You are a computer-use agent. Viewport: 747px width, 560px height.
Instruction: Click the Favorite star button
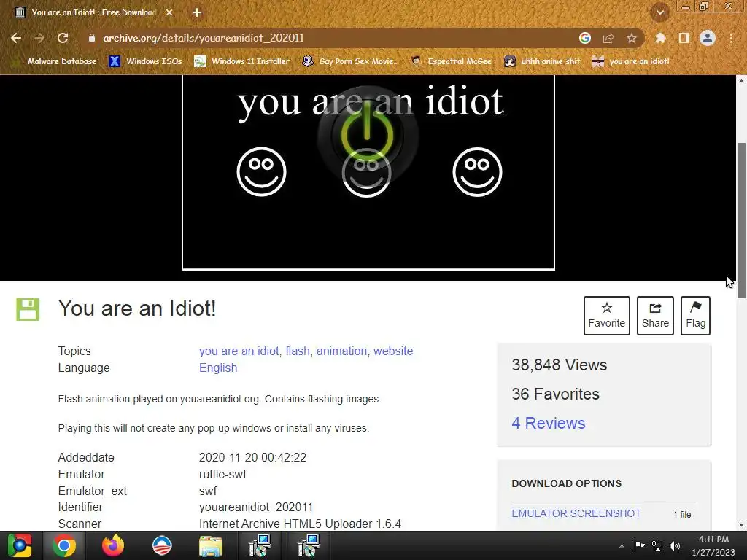(606, 315)
